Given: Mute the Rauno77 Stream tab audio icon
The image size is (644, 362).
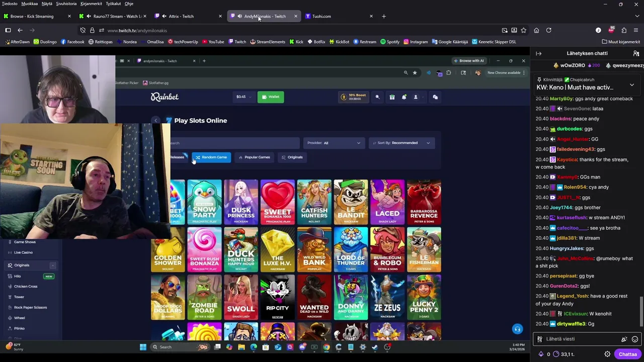Looking at the screenshot, I should [x=88, y=16].
